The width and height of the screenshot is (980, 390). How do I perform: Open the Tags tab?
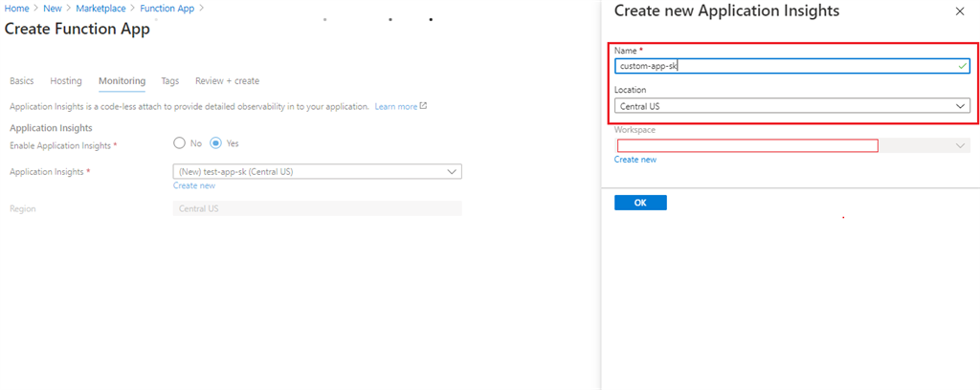click(170, 81)
